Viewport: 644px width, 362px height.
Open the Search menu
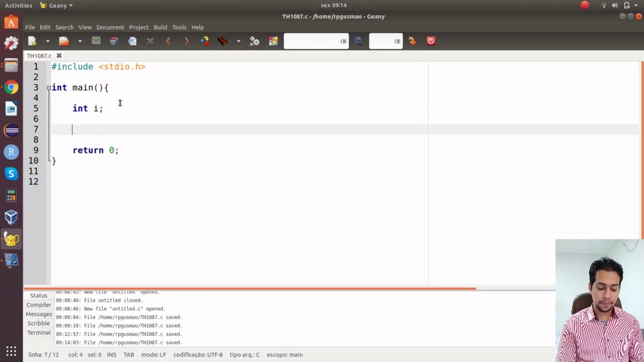[64, 27]
